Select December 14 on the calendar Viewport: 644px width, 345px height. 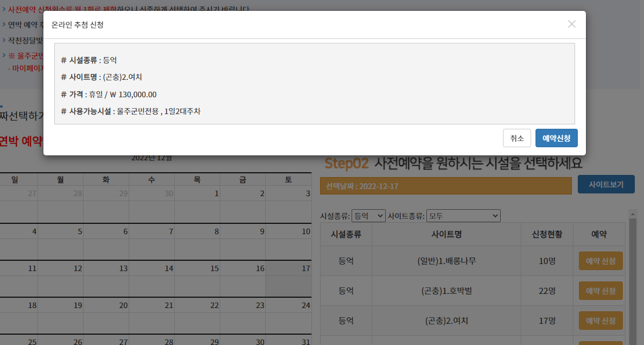[151, 278]
